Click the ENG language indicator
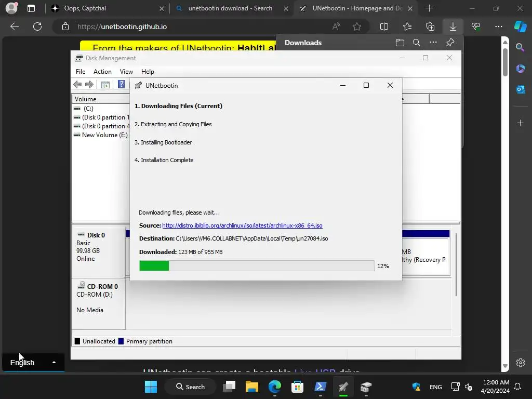 tap(436, 387)
